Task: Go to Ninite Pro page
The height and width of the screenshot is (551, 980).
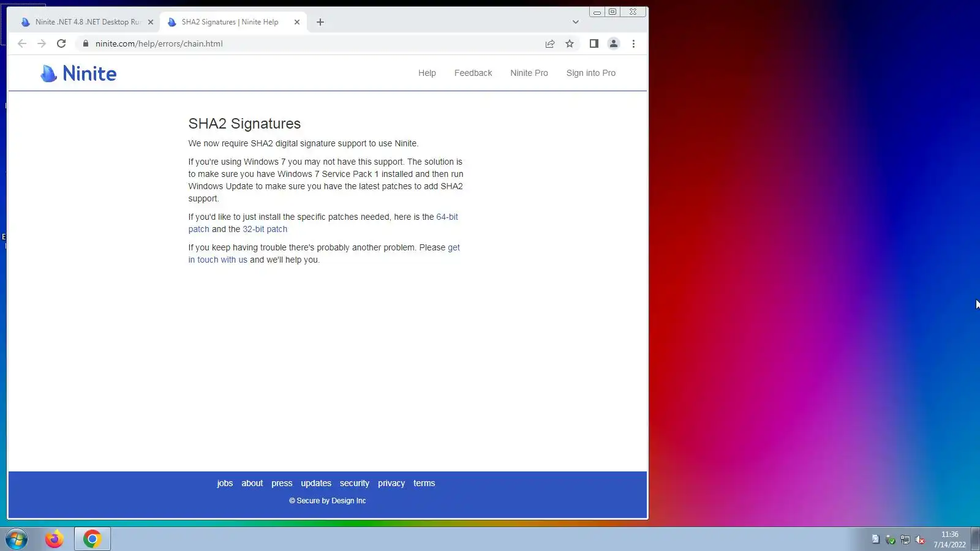Action: pyautogui.click(x=529, y=73)
